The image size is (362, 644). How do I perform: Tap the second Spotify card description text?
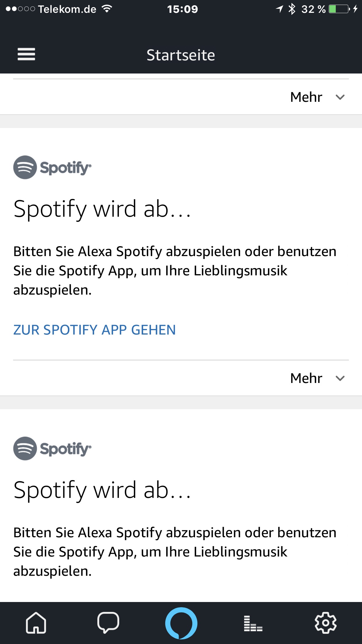click(x=175, y=552)
